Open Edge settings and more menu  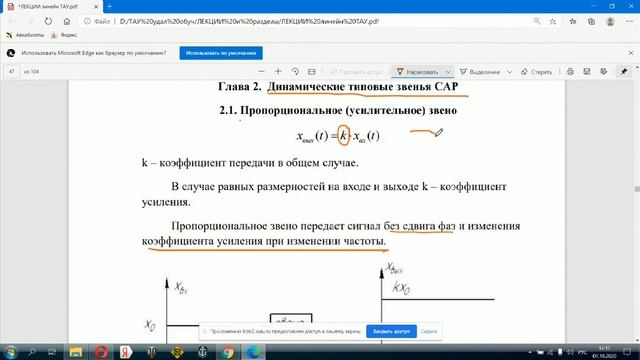tap(629, 21)
